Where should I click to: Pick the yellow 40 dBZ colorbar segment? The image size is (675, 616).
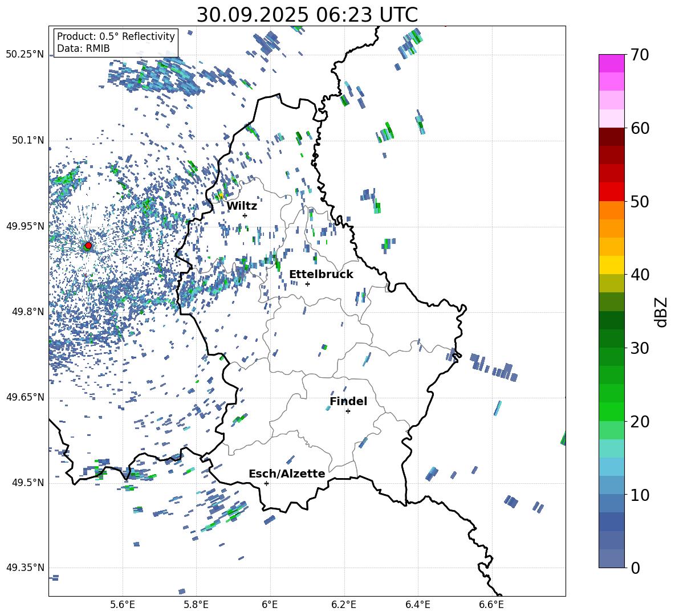pos(611,265)
